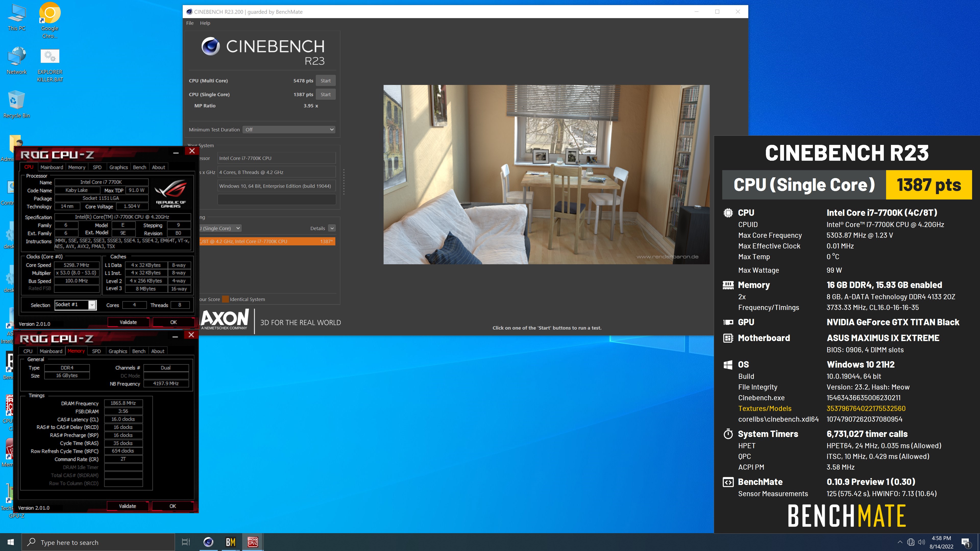The width and height of the screenshot is (980, 551).
Task: Show hidden system tray icons
Action: [900, 542]
